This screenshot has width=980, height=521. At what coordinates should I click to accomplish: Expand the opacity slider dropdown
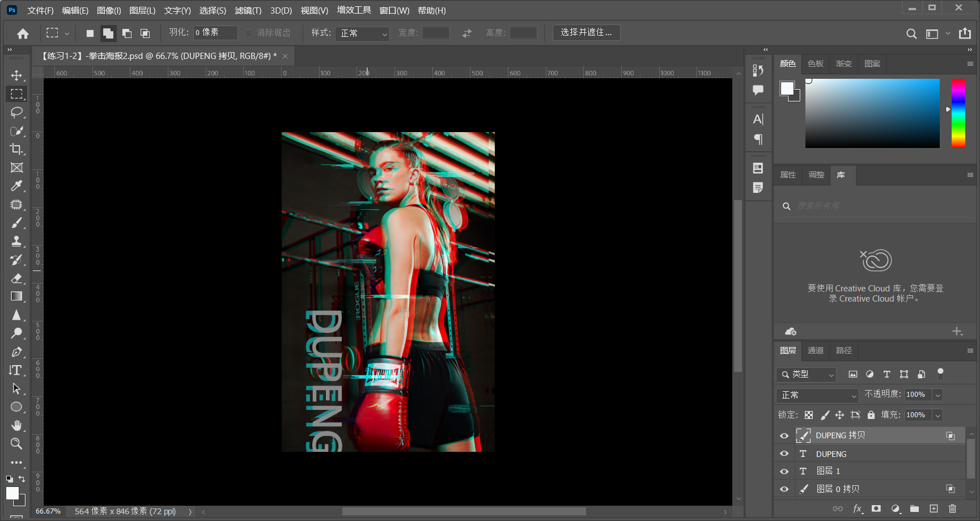937,395
